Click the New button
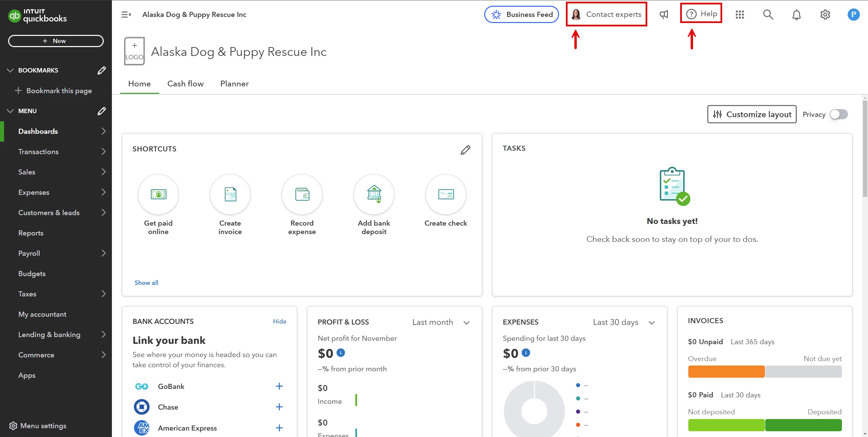The width and height of the screenshot is (868, 437). coord(56,41)
